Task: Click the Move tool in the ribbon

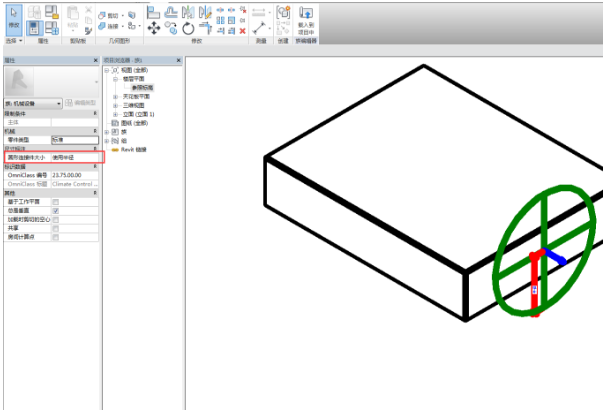Action: (154, 28)
